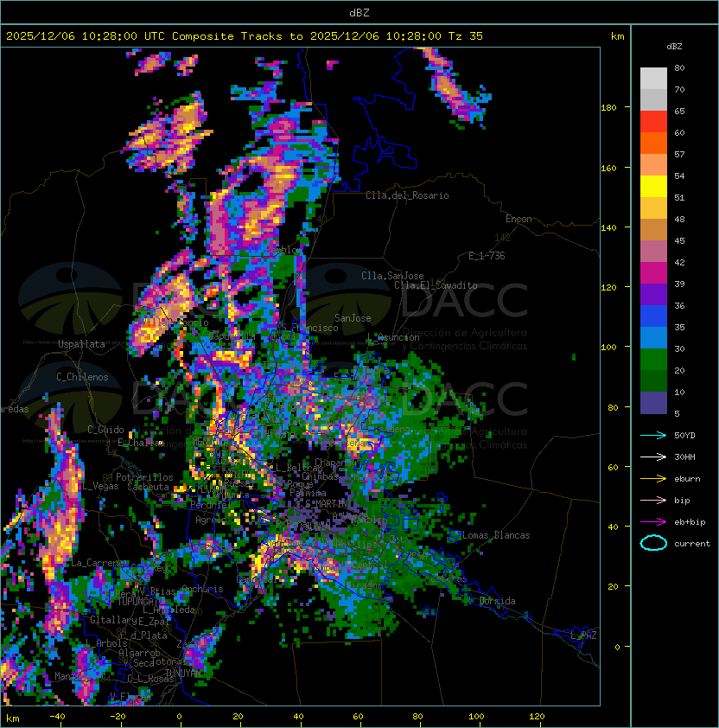Click dBZ legend value 42
The height and width of the screenshot is (728, 719).
point(679,262)
